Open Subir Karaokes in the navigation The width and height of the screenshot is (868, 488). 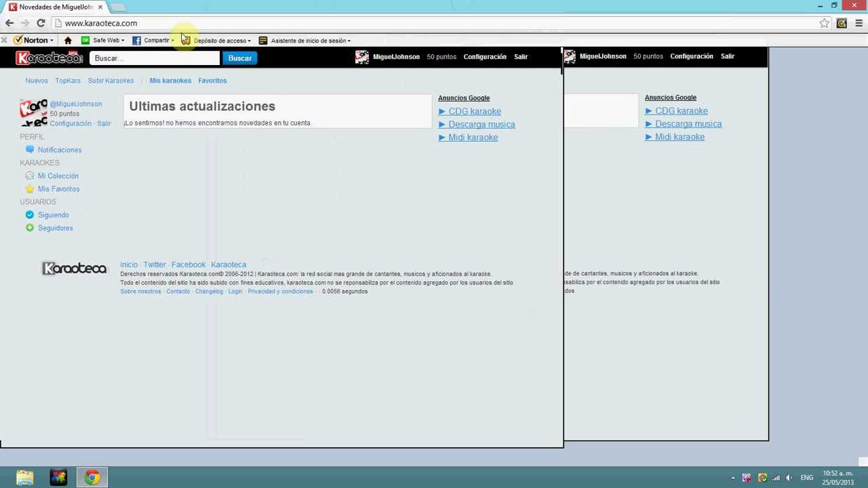111,81
